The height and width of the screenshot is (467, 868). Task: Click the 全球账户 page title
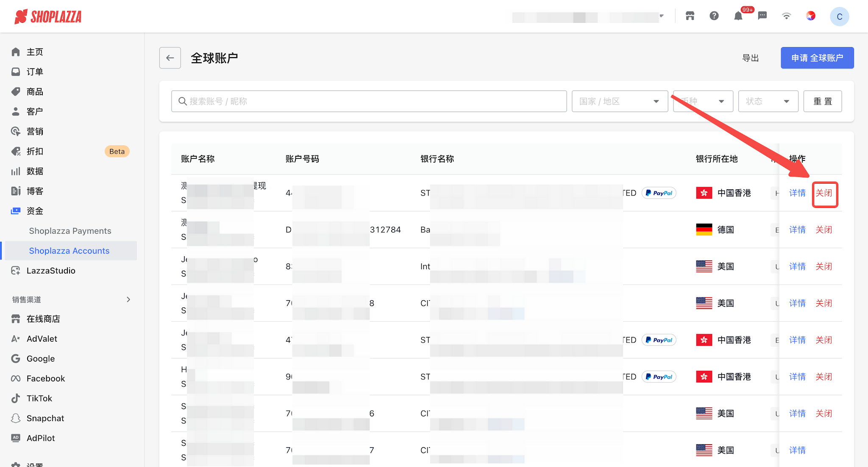214,58
